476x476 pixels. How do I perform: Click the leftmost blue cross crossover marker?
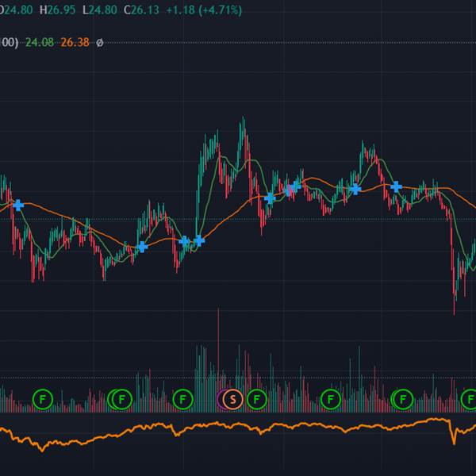18,205
